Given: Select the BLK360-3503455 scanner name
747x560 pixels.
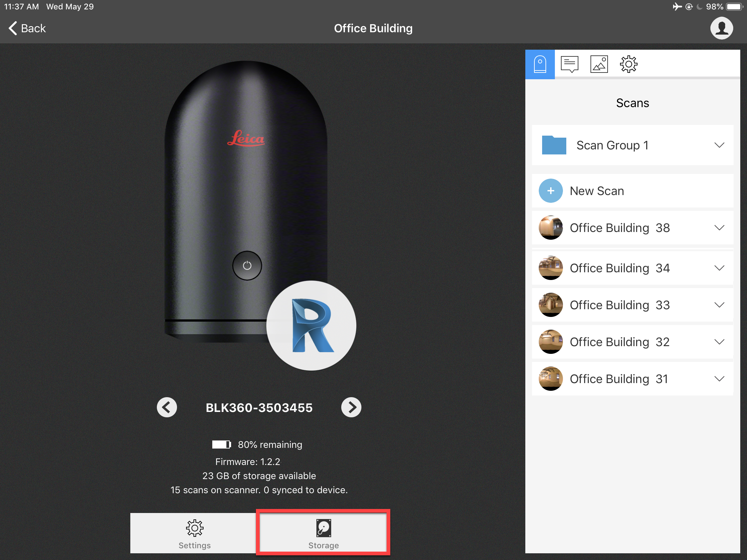Looking at the screenshot, I should (259, 408).
